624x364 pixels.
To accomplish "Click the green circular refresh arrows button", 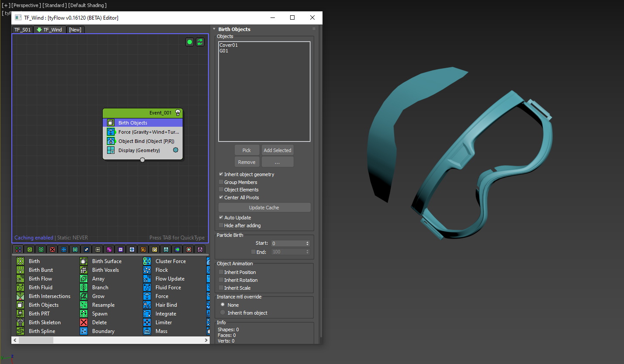I will 200,42.
